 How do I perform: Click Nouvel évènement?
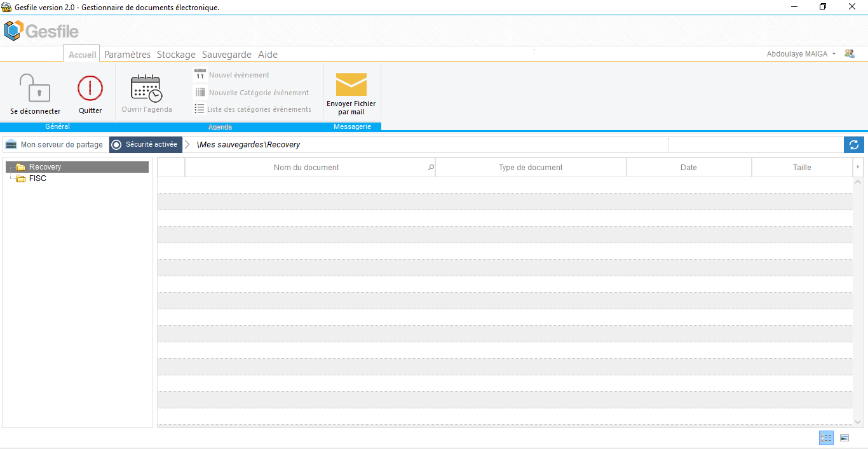(239, 75)
